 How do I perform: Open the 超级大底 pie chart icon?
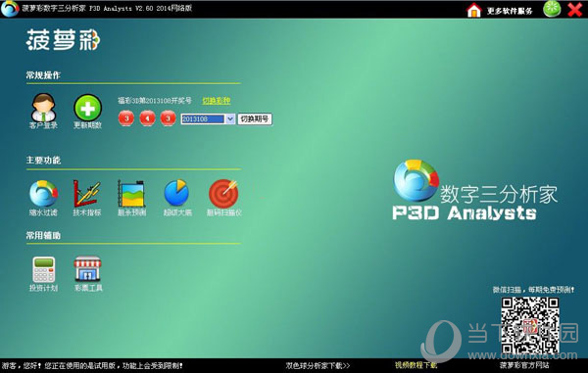pos(177,198)
